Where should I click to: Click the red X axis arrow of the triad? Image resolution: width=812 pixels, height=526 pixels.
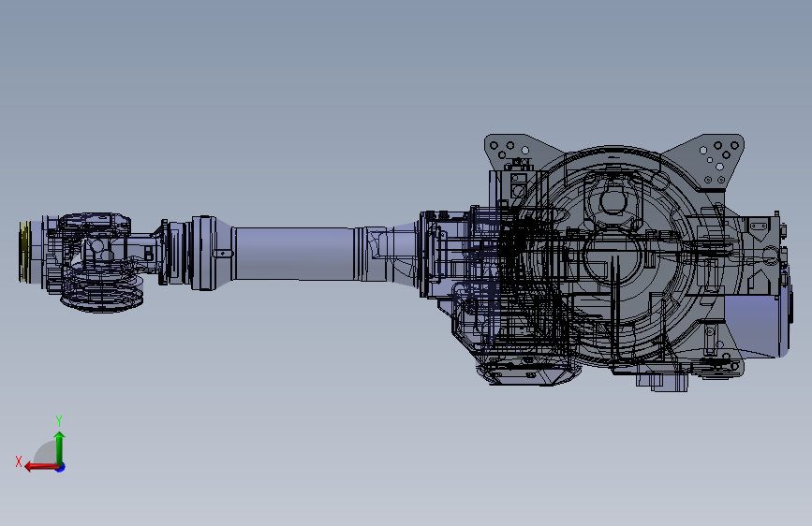pos(40,467)
